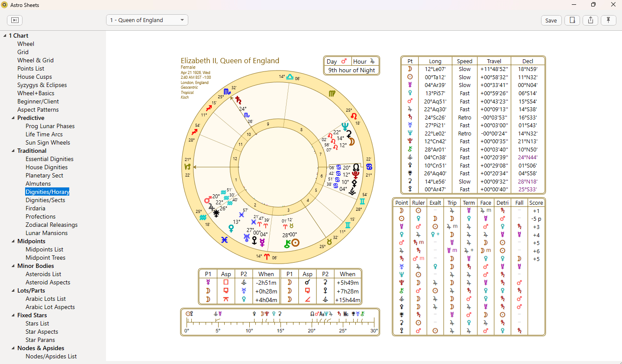Click the Sun symbol in the wheel
This screenshot has height=364, width=622.
click(296, 243)
